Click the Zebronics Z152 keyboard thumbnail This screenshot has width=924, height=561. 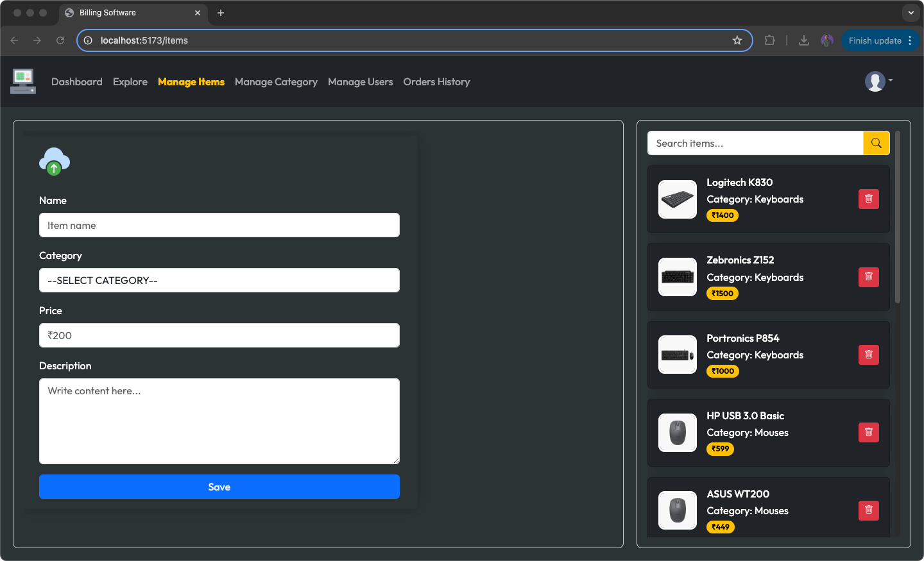pyautogui.click(x=678, y=277)
